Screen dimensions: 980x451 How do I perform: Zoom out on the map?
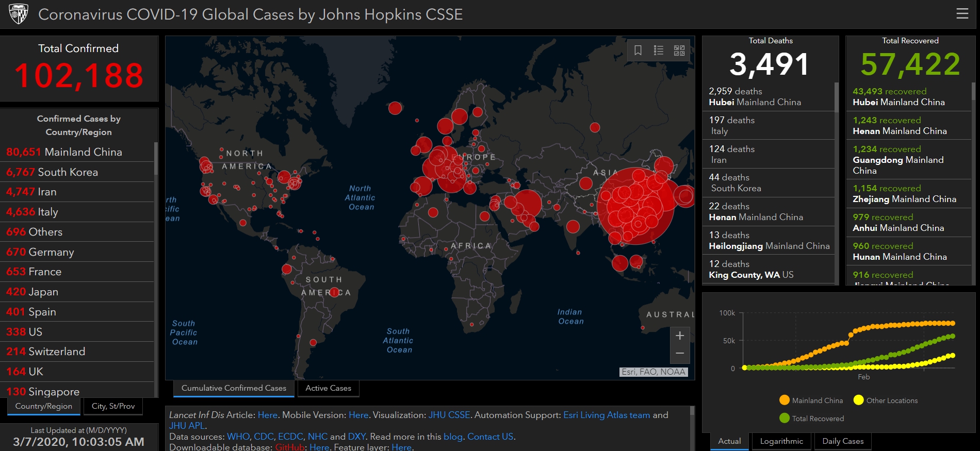pyautogui.click(x=680, y=353)
